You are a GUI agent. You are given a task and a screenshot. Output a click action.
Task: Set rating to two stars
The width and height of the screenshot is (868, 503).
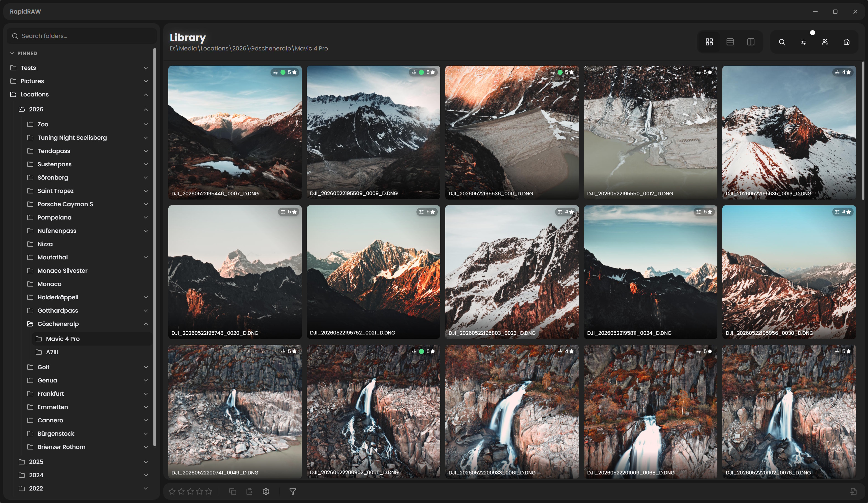pos(181,491)
